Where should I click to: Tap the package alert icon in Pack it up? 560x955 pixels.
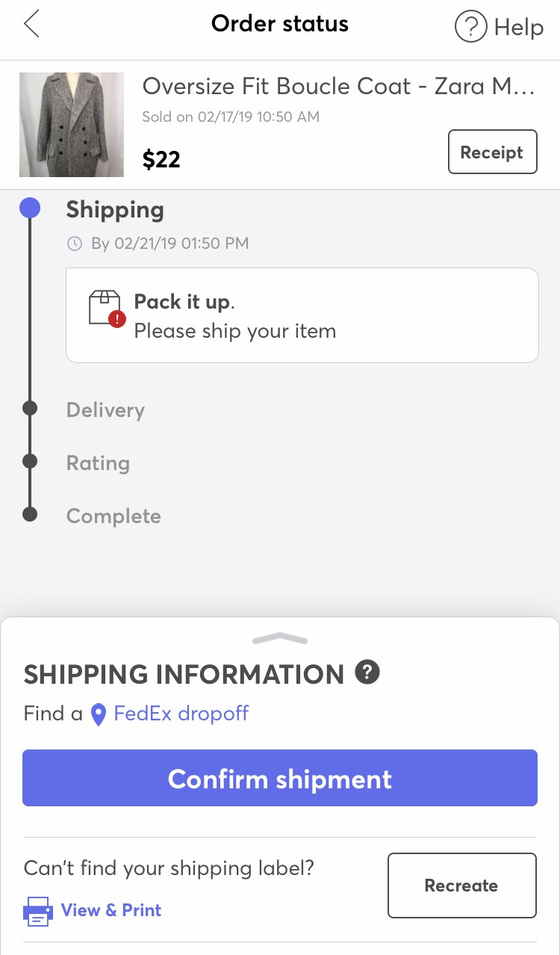point(106,308)
